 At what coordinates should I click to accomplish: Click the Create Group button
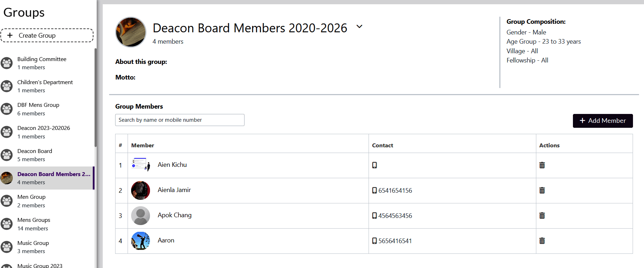pos(47,35)
